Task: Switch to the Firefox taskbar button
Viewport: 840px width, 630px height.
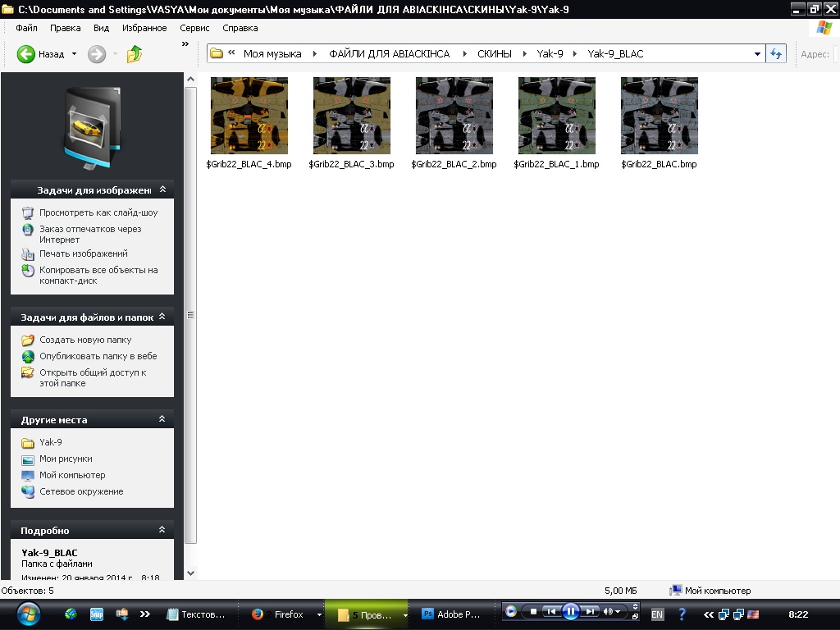Action: [x=281, y=614]
